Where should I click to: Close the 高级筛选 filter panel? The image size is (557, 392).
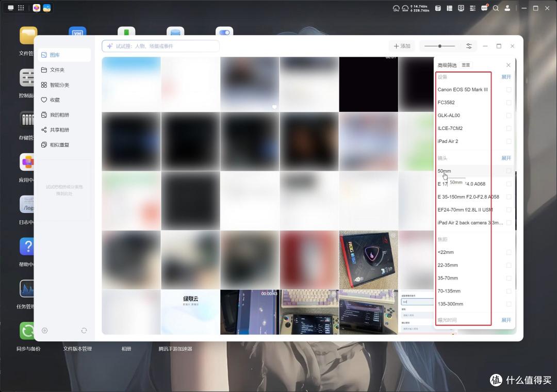point(509,65)
